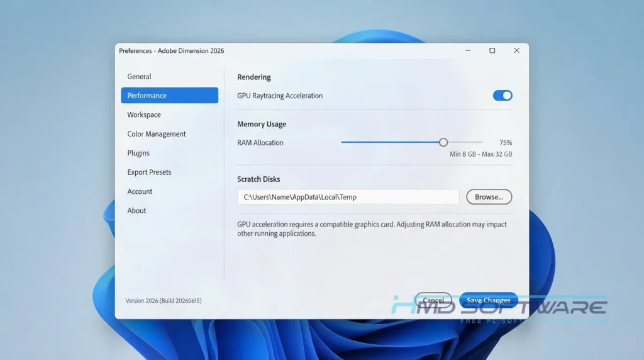Screen dimensions: 644x360
Task: Toggle GPU Raytracing Acceleration switch
Action: (x=502, y=95)
